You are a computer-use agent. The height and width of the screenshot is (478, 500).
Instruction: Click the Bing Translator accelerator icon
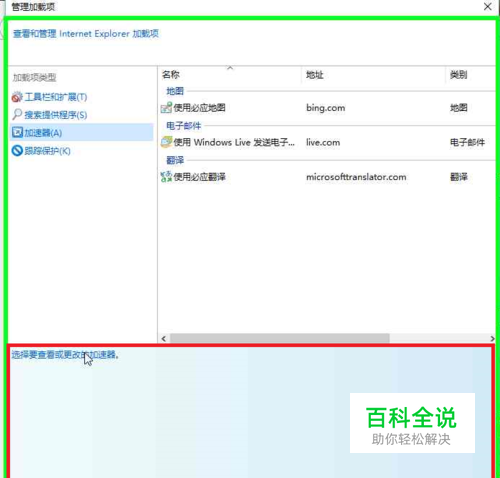point(166,177)
